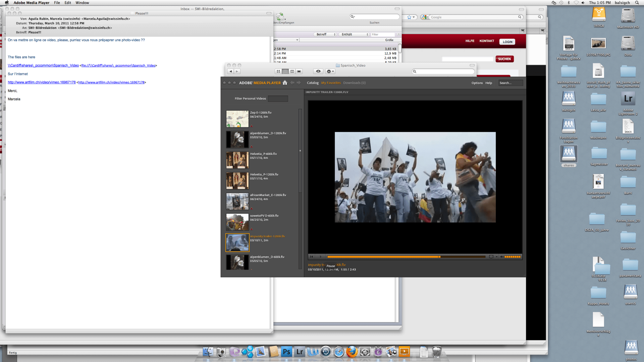Switch Finder to icon view
Viewport: 644px width, 362px height.
click(x=278, y=71)
